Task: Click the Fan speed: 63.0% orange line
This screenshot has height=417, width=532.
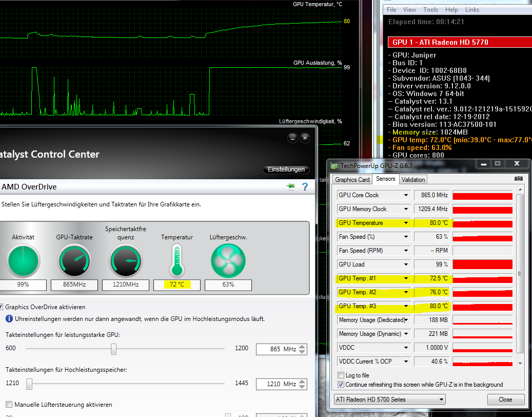Action: [420, 148]
